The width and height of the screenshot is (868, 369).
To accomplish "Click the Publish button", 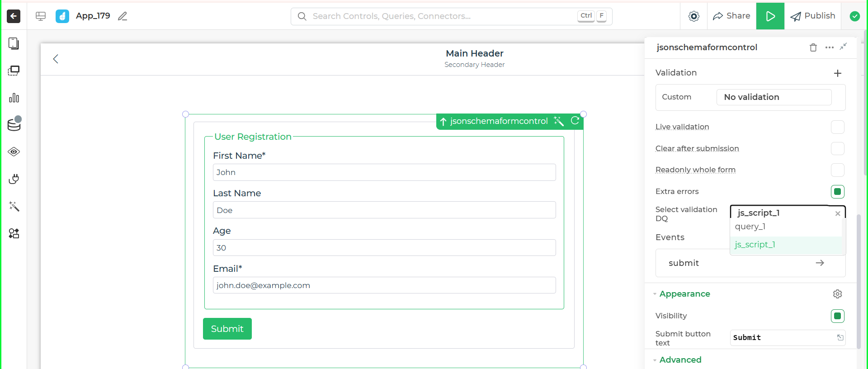I will click(812, 16).
